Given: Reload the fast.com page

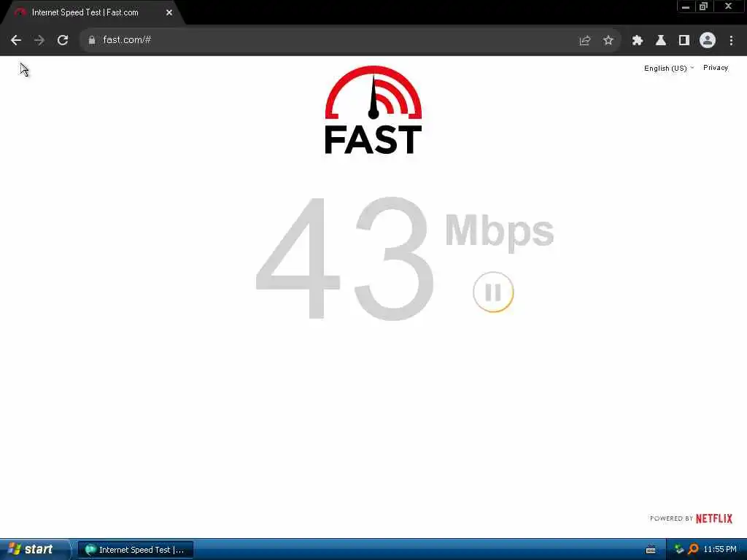Looking at the screenshot, I should click(x=63, y=40).
